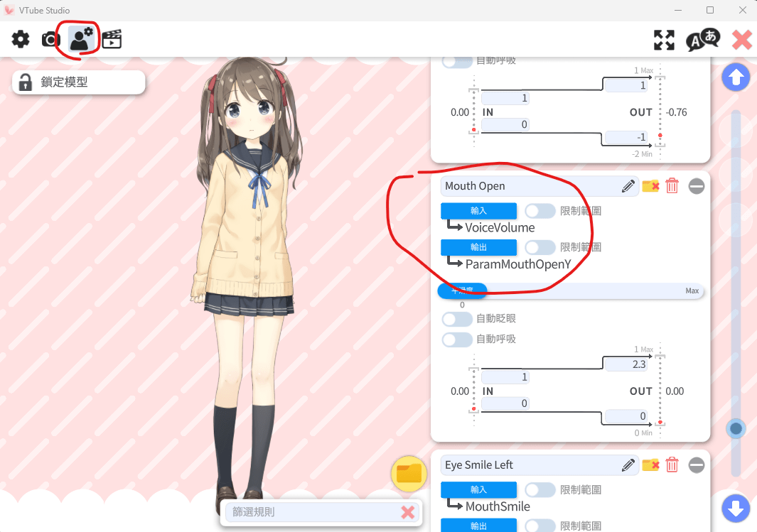Click Mouth Open IN min value 0

505,403
